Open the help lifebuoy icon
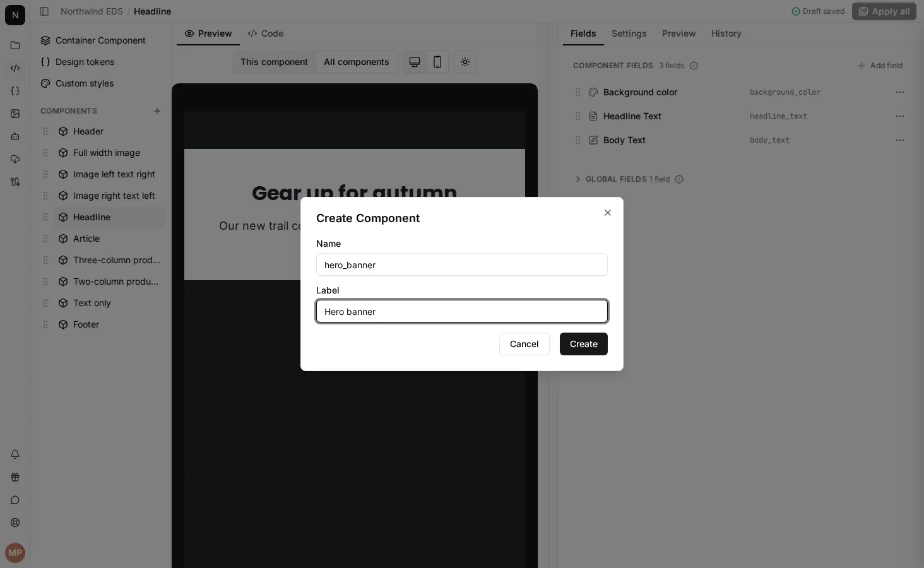This screenshot has height=568, width=924. (15, 523)
